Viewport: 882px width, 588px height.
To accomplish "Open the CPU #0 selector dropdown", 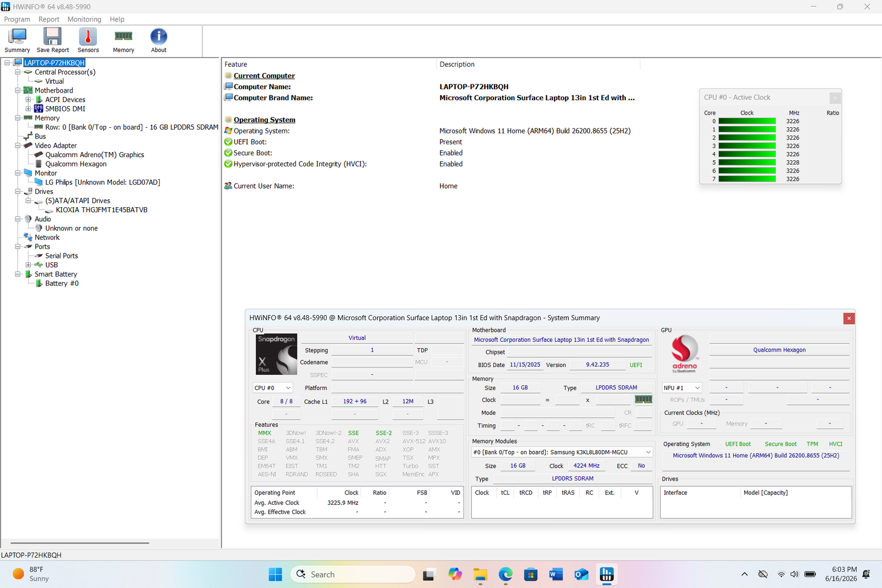I will 272,388.
